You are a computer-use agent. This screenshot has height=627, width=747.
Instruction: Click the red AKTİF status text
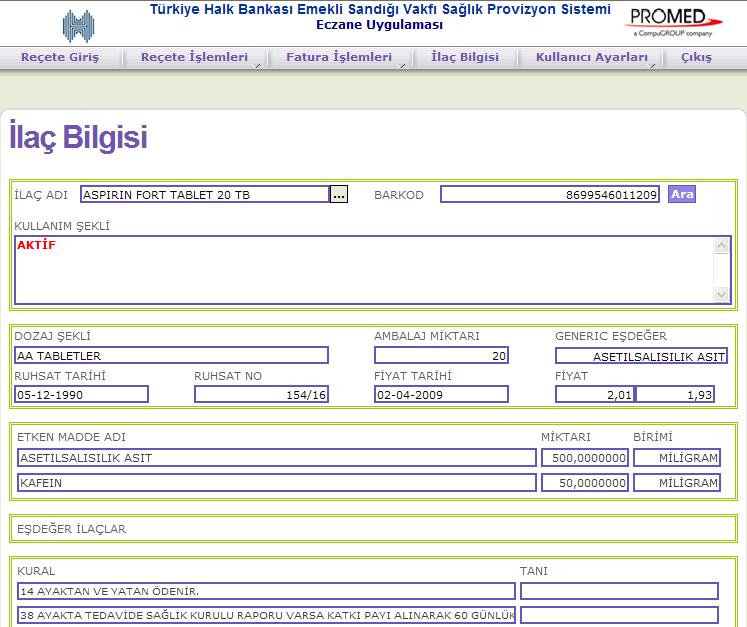click(x=36, y=245)
